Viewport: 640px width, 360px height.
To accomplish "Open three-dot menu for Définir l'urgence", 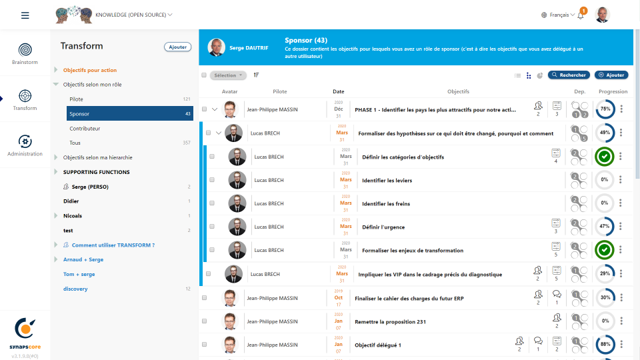I will (x=620, y=226).
